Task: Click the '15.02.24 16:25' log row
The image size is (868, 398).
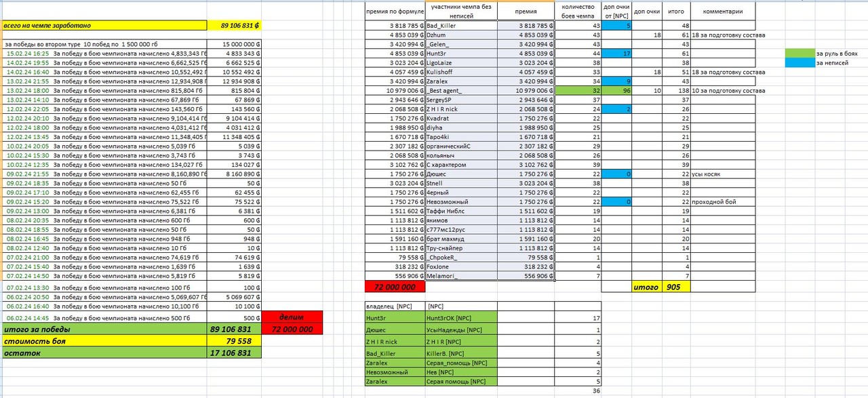Action: [x=104, y=53]
